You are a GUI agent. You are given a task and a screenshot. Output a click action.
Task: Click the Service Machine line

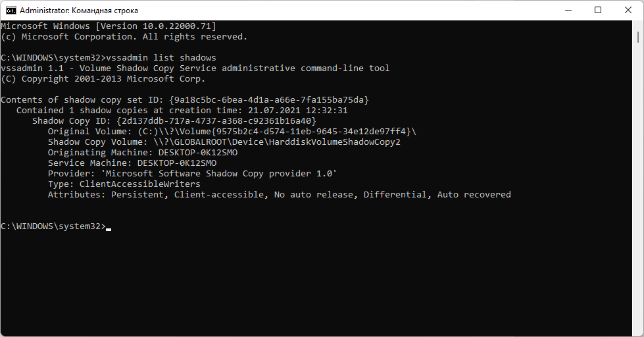132,163
